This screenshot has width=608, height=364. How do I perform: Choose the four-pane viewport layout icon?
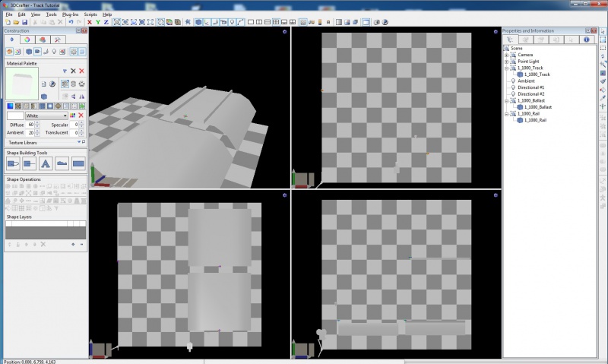pos(276,23)
